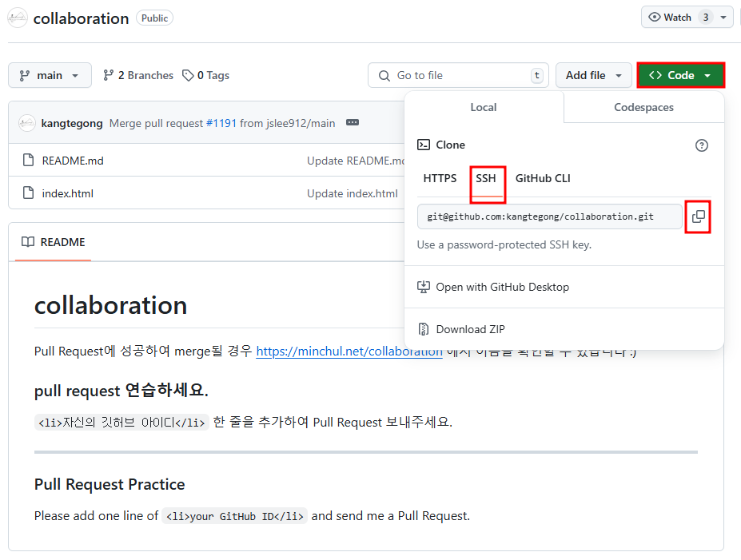Select the SSH clone tab
741x560 pixels.
pos(486,178)
